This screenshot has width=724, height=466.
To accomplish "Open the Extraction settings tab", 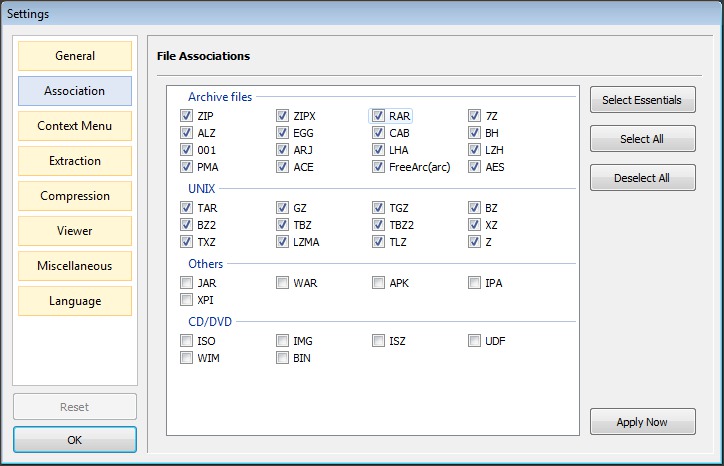I will click(x=75, y=161).
